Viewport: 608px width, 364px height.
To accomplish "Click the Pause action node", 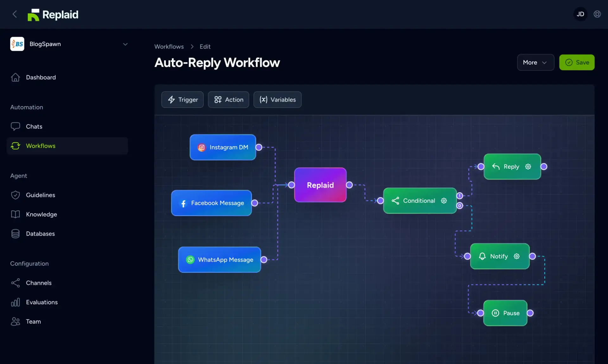I will [505, 313].
